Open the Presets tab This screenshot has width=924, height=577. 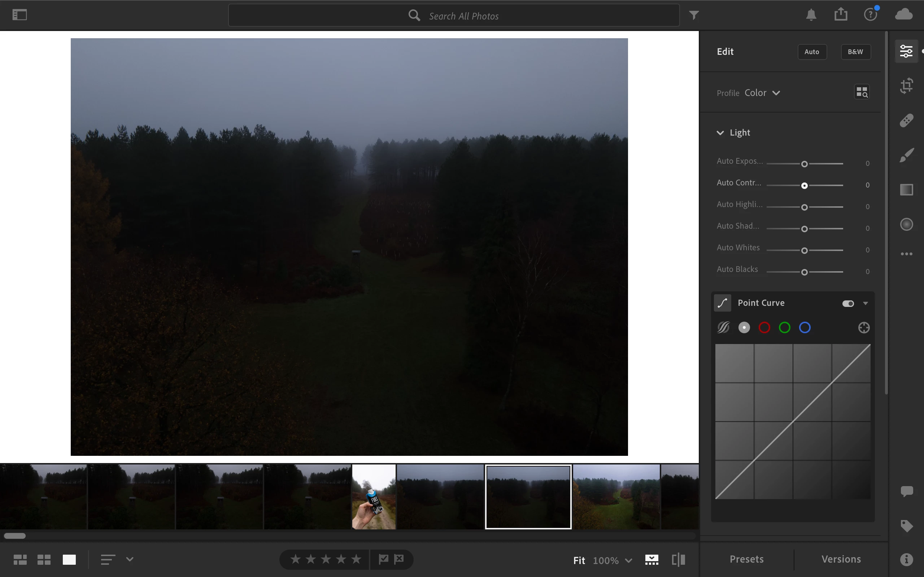pyautogui.click(x=746, y=559)
